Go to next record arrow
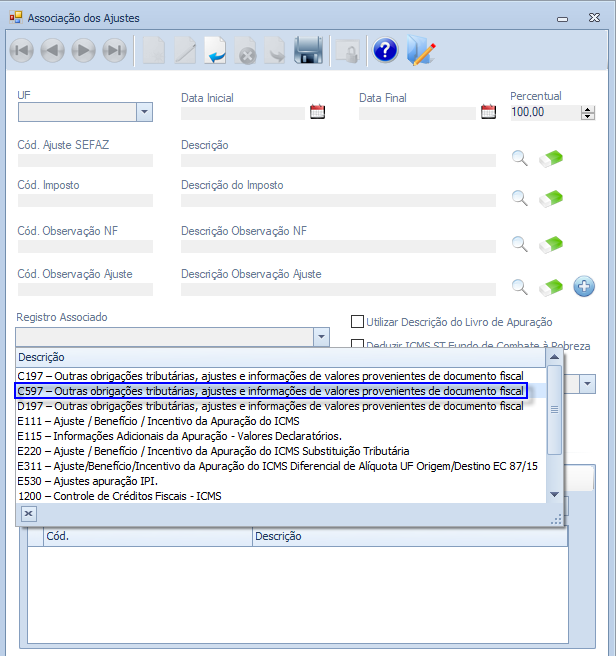The image size is (616, 656). pos(83,51)
